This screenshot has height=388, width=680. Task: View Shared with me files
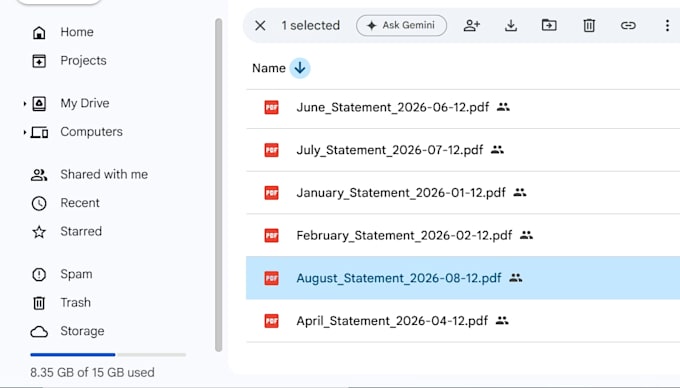[104, 174]
